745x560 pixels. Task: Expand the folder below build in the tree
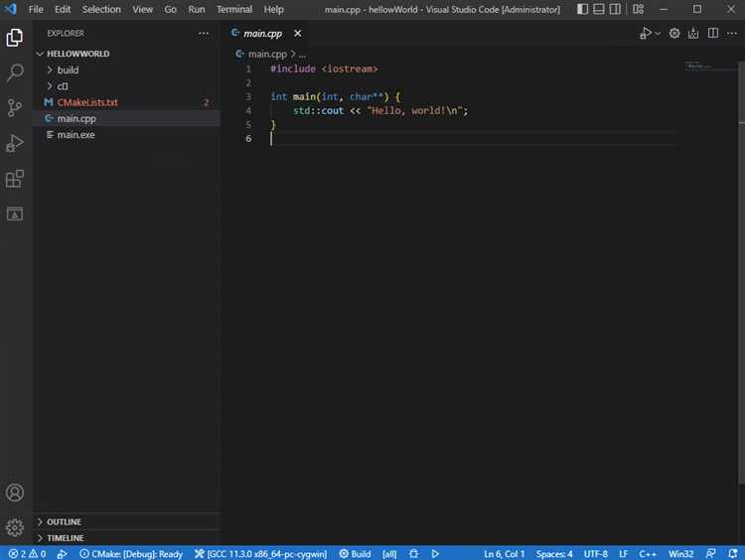pyautogui.click(x=126, y=86)
